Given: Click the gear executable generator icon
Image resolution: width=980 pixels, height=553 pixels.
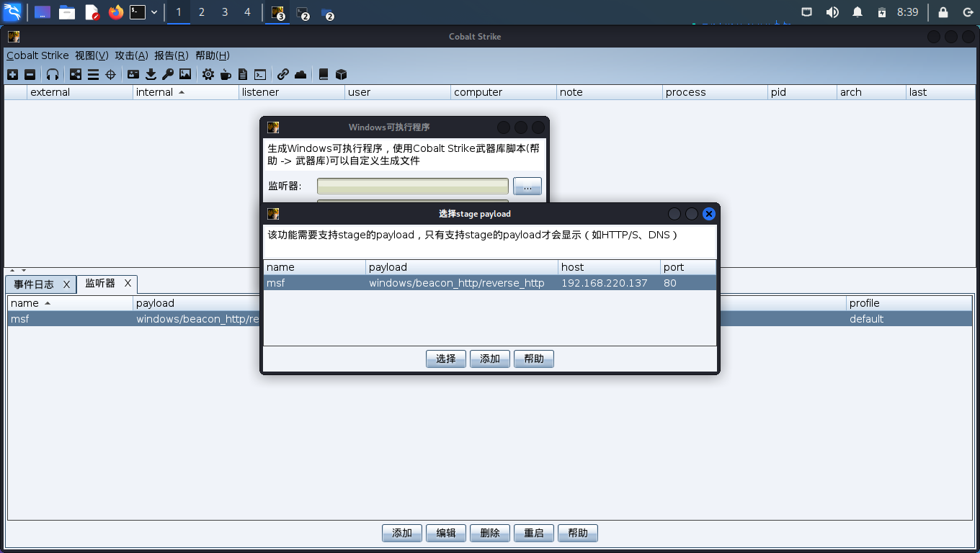Looking at the screenshot, I should tap(208, 74).
